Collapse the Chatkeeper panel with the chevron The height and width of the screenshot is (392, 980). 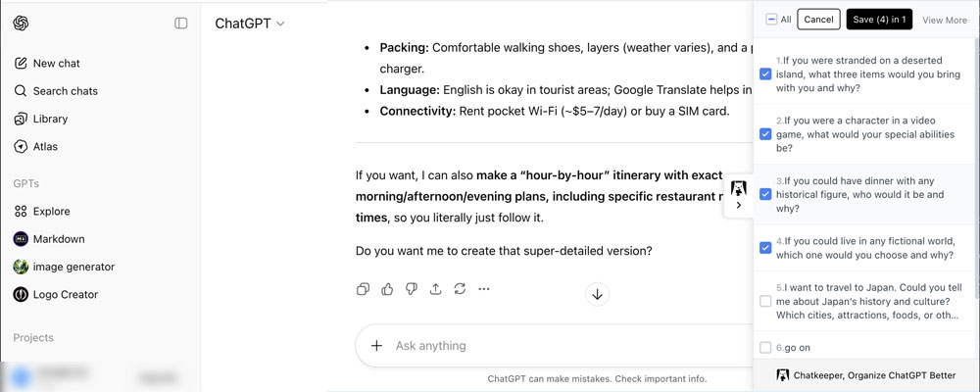click(738, 205)
